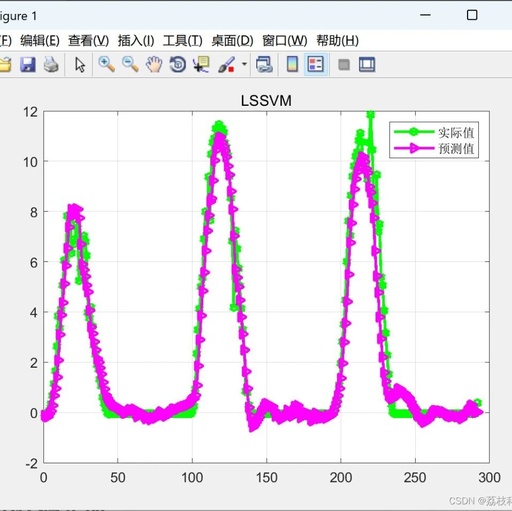Insert a colorbar with the toolbar icon
The image size is (512, 511).
292,64
